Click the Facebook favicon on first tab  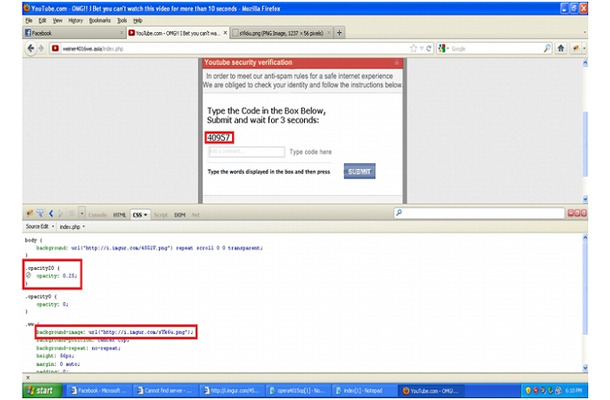click(28, 33)
